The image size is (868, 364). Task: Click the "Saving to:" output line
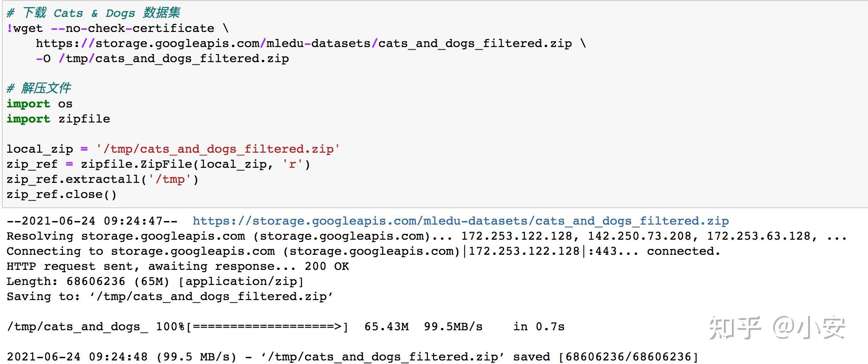pyautogui.click(x=170, y=297)
